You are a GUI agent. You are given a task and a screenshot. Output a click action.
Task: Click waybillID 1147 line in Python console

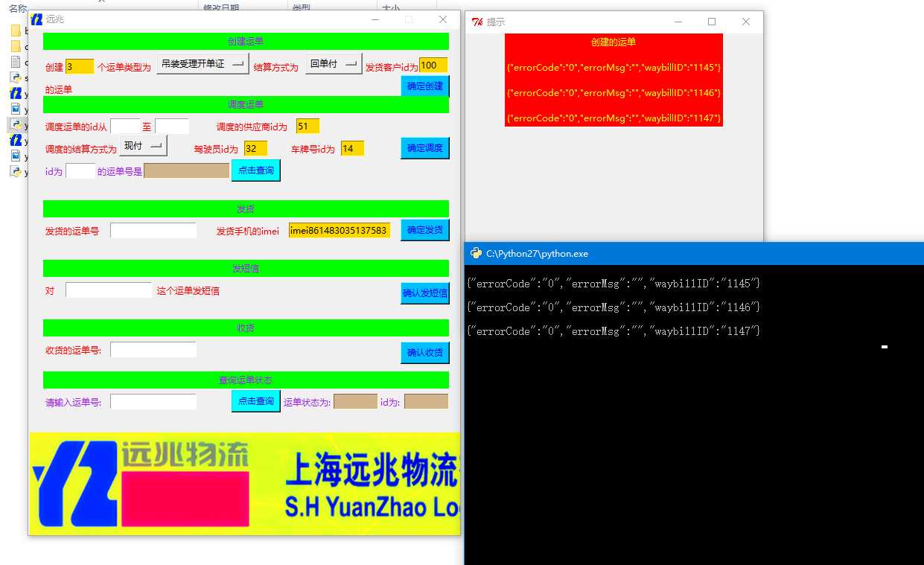(614, 331)
